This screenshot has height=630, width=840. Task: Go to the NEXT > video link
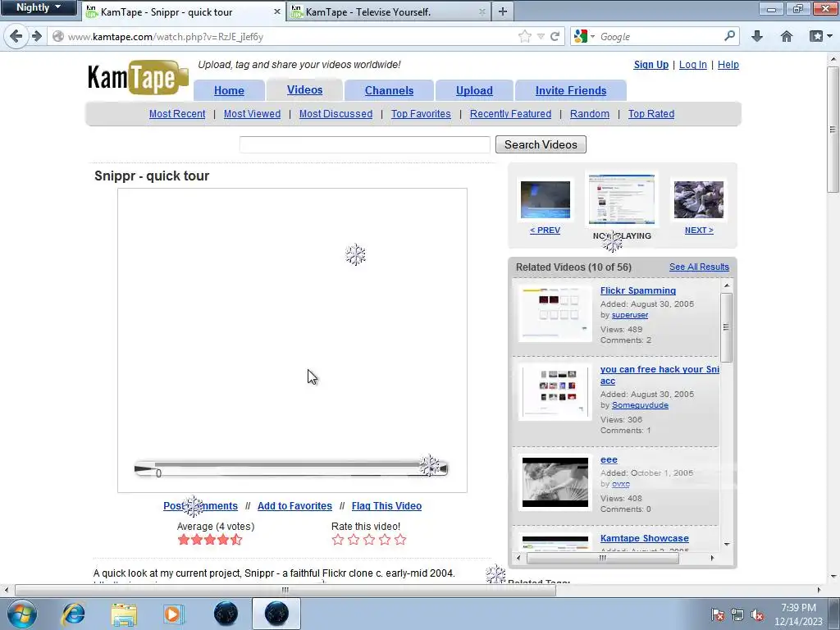click(699, 230)
